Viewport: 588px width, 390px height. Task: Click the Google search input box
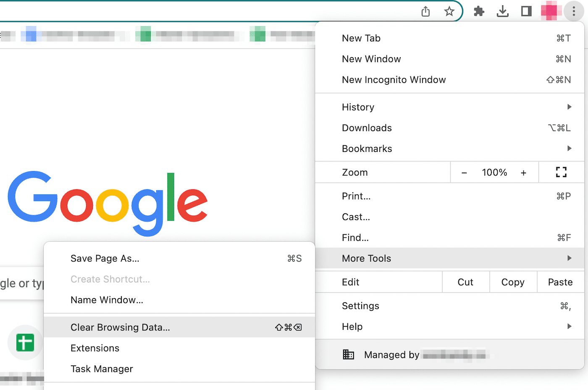click(21, 283)
